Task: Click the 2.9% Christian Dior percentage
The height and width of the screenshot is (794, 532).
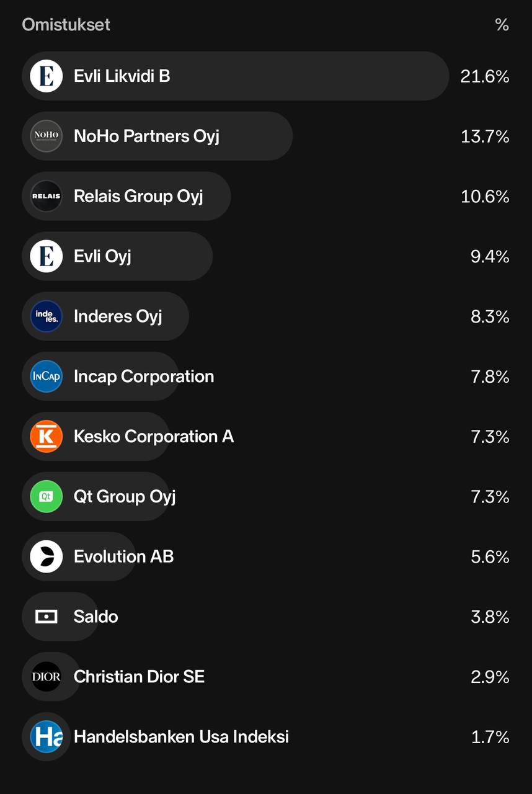Action: (490, 677)
